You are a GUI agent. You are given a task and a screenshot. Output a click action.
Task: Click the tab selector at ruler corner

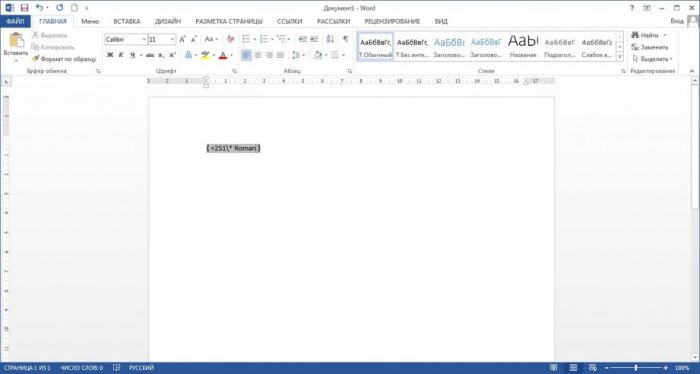pos(6,81)
